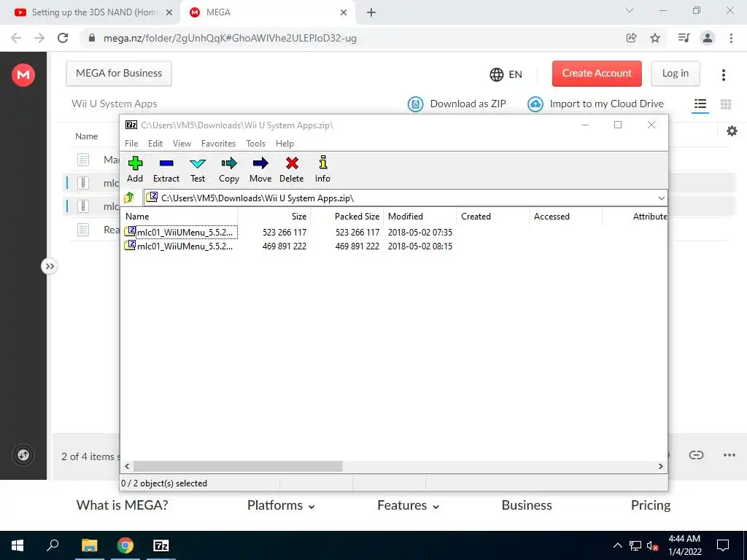This screenshot has width=747, height=560.
Task: Click the Name column header in 7-Zip
Action: (x=179, y=216)
